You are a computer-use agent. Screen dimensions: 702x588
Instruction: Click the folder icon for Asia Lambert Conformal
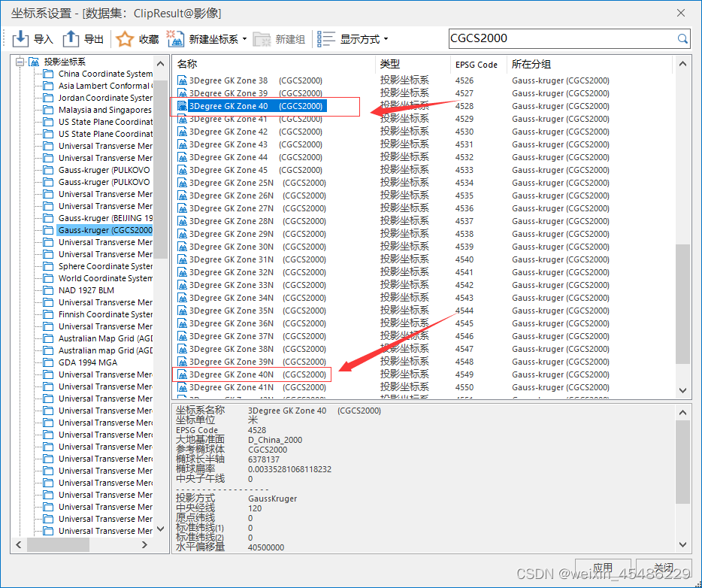click(x=48, y=86)
